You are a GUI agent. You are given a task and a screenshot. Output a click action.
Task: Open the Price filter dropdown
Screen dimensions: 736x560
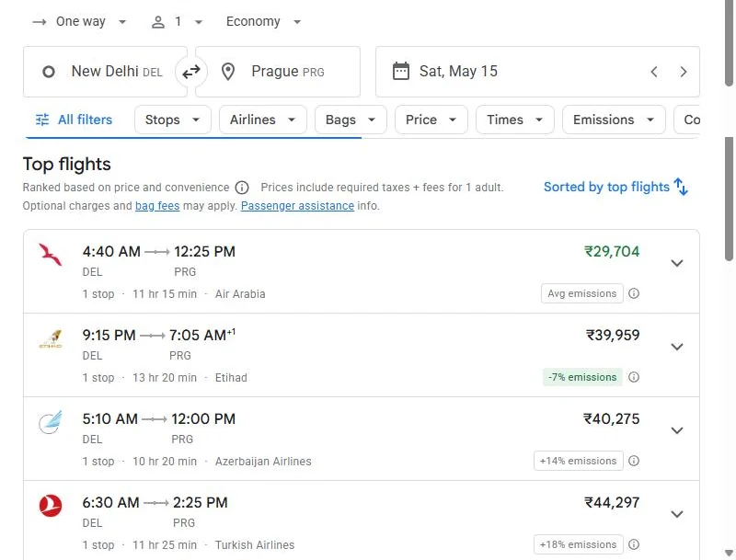click(x=431, y=120)
